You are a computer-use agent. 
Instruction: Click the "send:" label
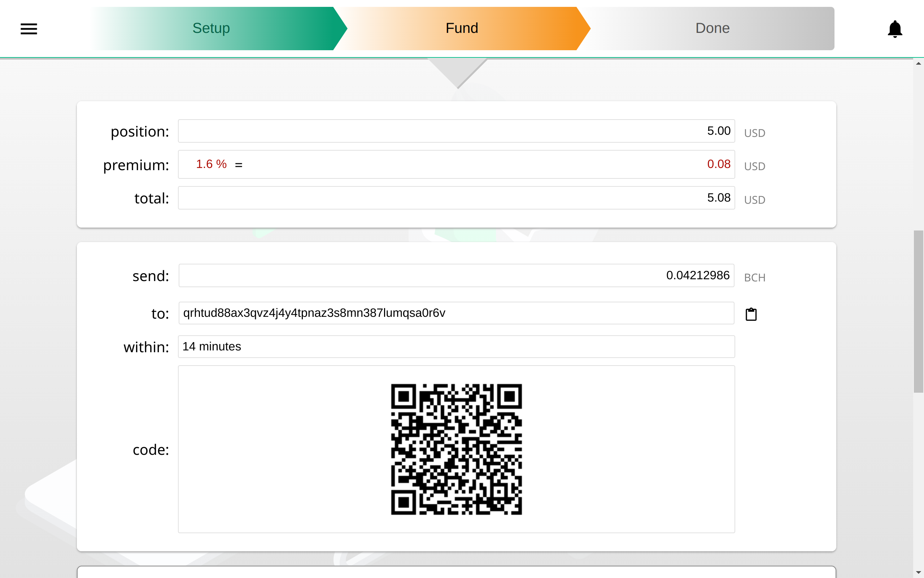click(x=151, y=276)
